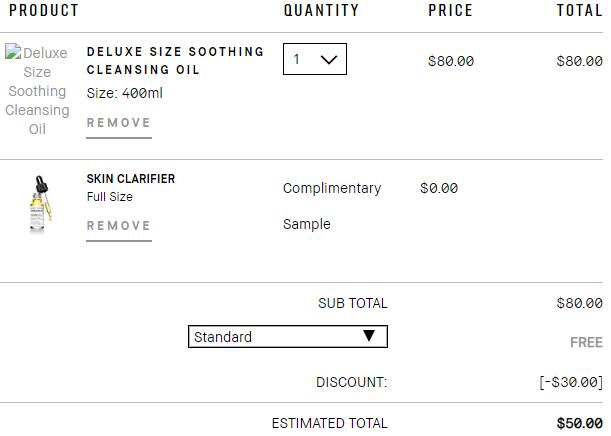Click the $50.00 estimated total amount

580,423
